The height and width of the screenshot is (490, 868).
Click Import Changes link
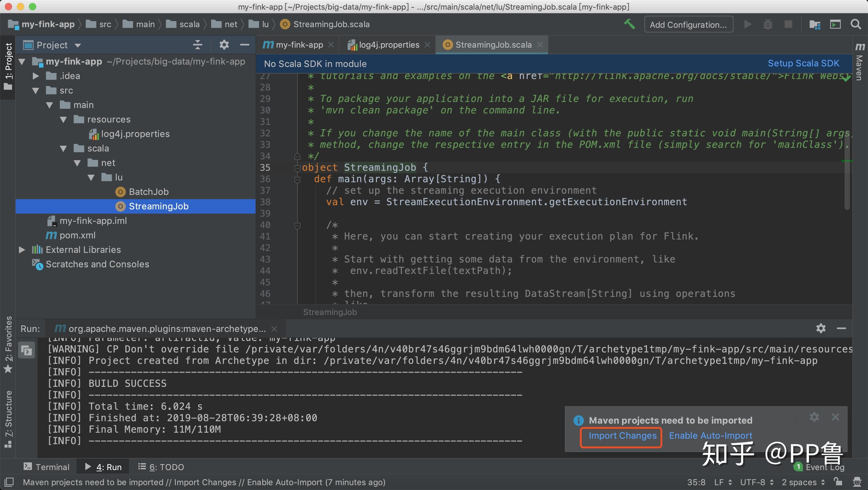(622, 436)
